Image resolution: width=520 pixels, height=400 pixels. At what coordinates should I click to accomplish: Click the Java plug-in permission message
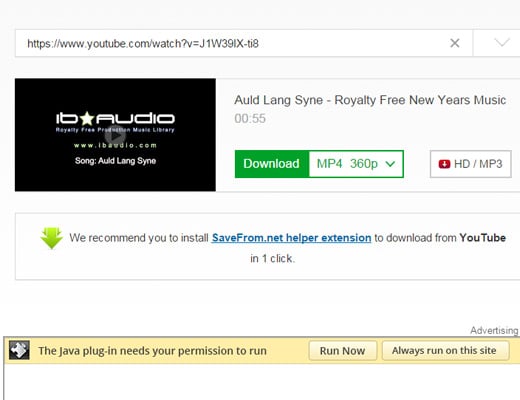click(152, 351)
